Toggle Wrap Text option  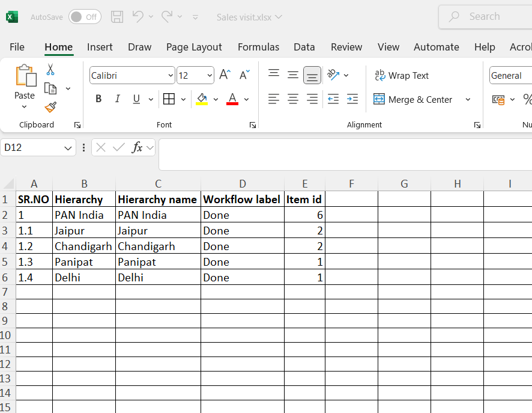[401, 76]
